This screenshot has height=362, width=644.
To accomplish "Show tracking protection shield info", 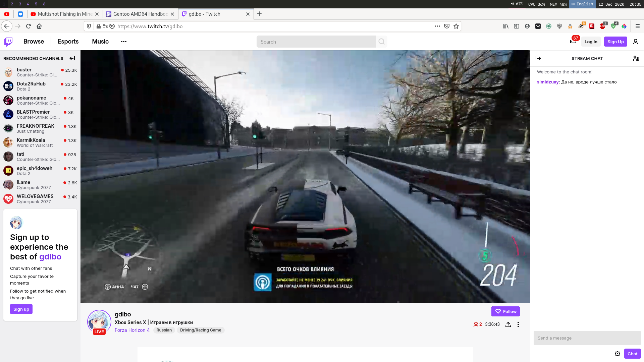I will point(89,26).
